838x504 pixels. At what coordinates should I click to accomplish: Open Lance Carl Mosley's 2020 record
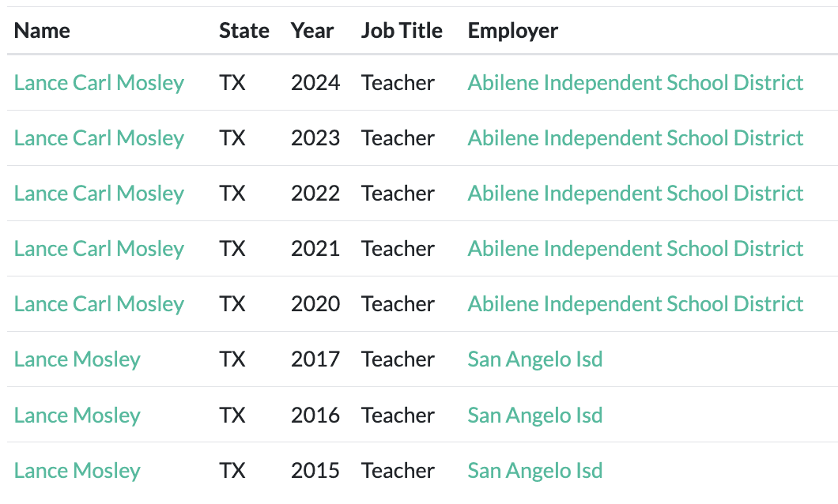click(x=99, y=304)
